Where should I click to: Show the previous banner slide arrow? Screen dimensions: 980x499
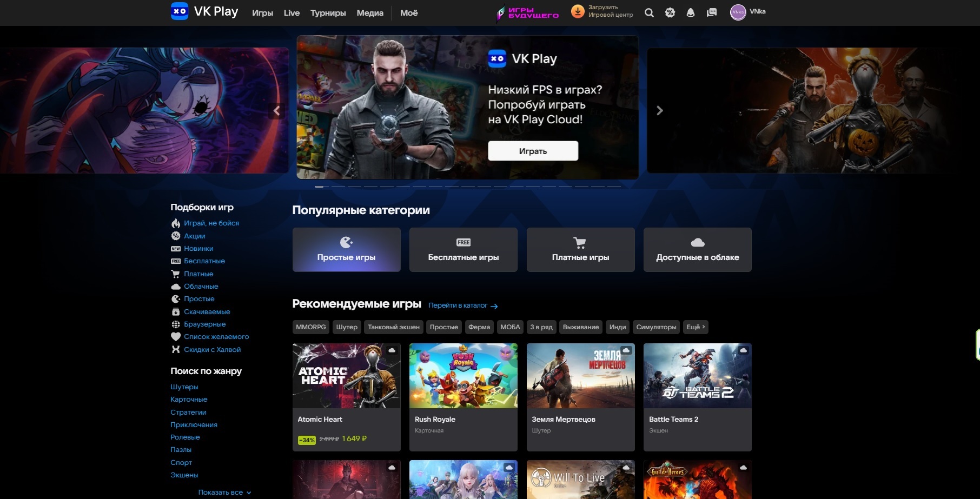276,111
